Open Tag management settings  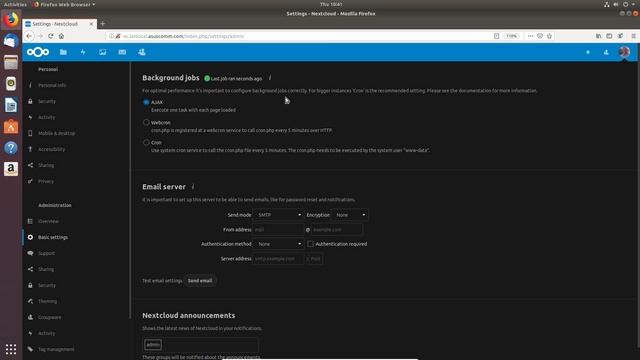click(56, 349)
